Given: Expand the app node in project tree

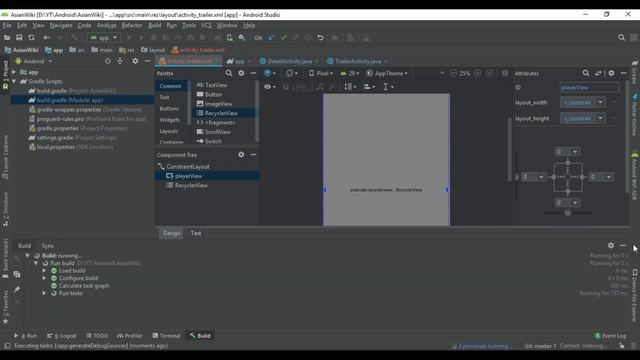Looking at the screenshot, I should pyautogui.click(x=15, y=72).
